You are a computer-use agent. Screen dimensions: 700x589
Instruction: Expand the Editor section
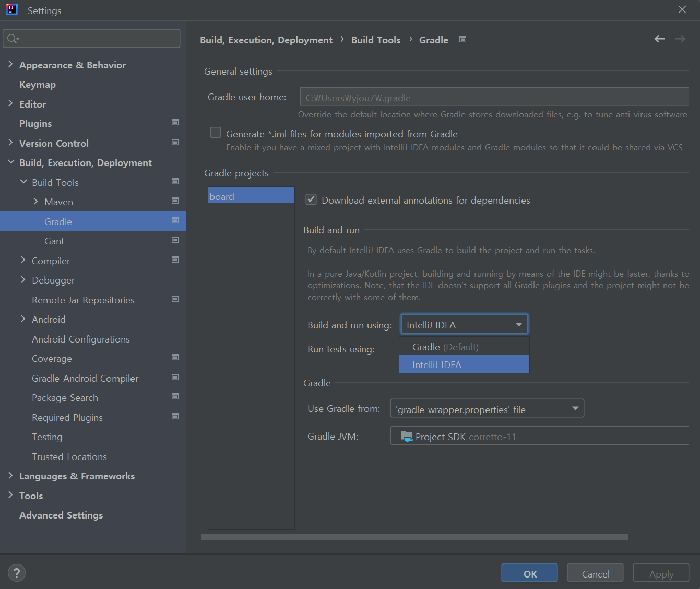(10, 103)
